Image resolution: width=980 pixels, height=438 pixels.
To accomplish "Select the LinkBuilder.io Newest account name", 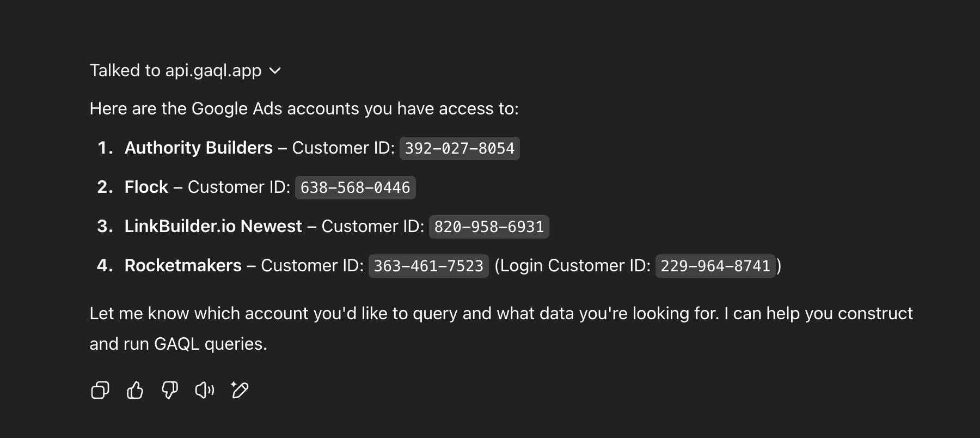I will [x=213, y=226].
